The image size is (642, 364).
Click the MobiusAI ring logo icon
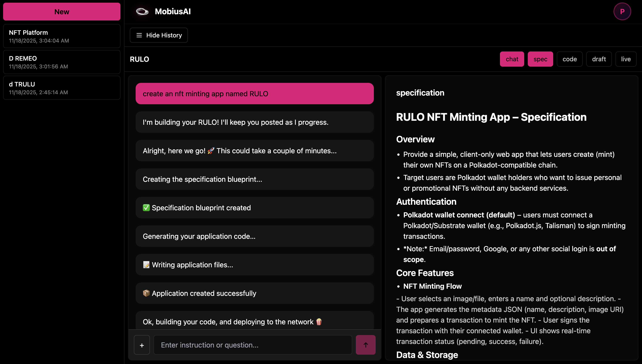coord(142,12)
